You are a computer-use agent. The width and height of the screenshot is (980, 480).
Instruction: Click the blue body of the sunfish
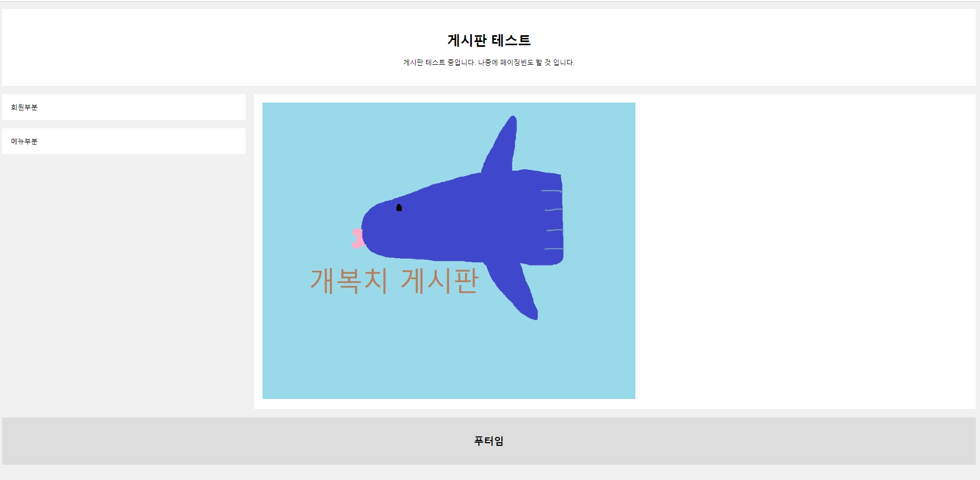pyautogui.click(x=463, y=221)
